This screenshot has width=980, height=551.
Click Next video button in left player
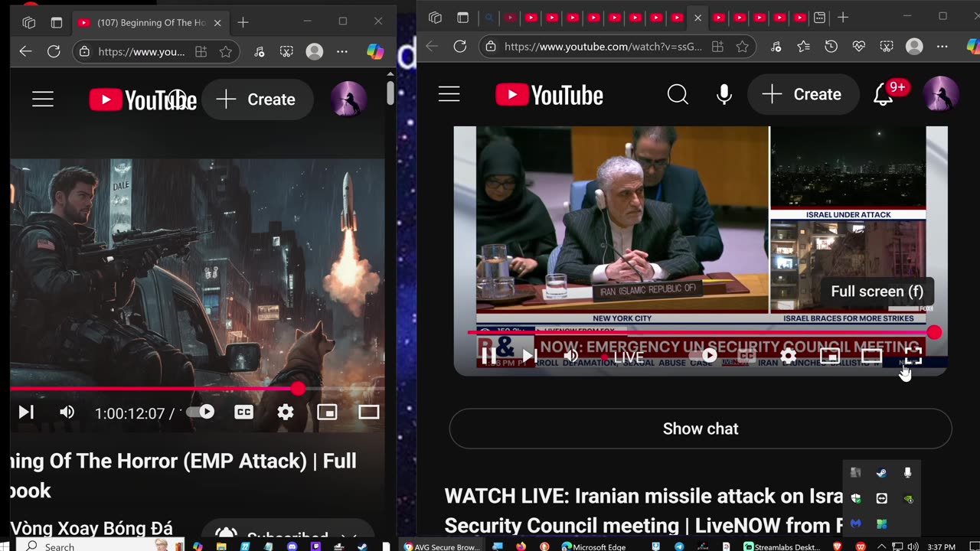coord(26,412)
